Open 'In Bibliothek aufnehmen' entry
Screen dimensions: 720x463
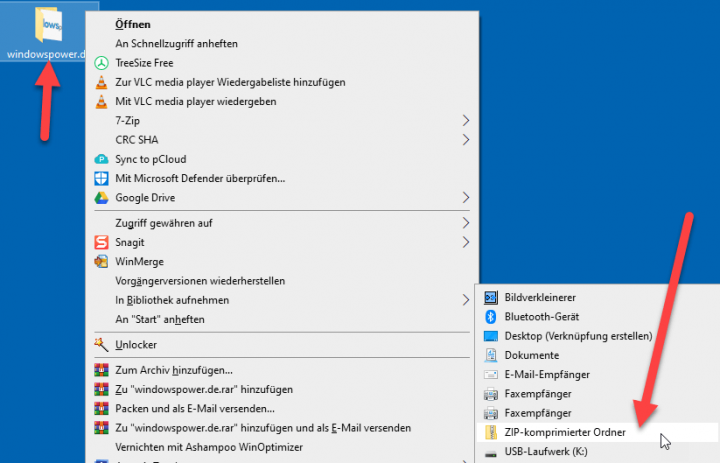pos(282,300)
